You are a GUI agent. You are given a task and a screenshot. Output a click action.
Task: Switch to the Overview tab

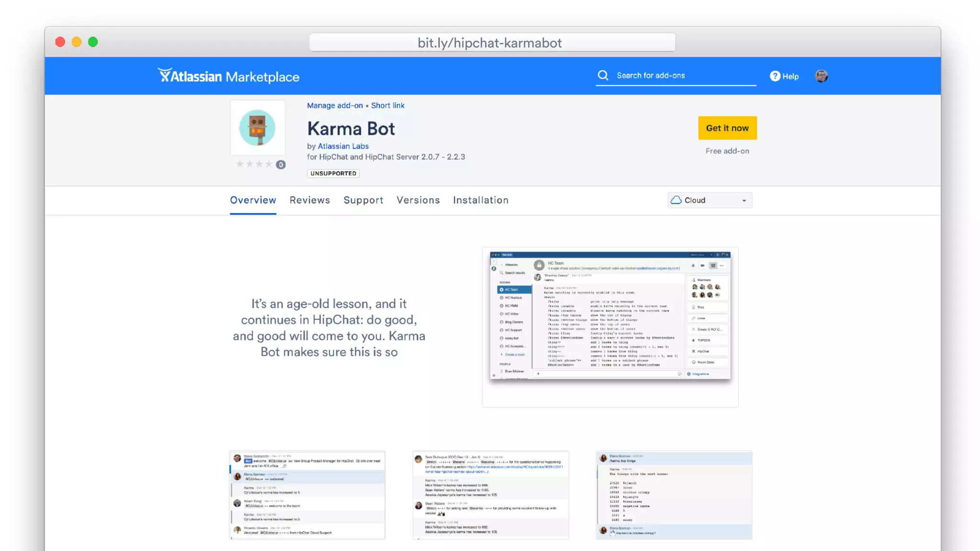pos(253,200)
